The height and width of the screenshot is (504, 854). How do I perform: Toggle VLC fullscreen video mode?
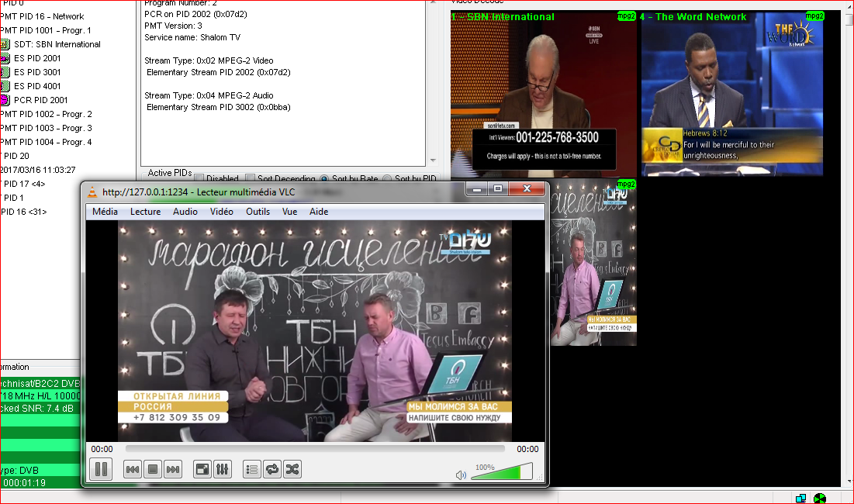click(202, 469)
